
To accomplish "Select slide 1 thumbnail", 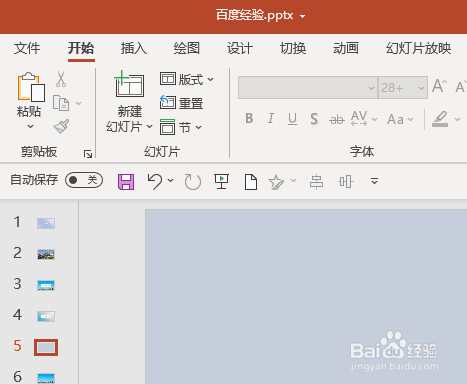I will [x=46, y=223].
